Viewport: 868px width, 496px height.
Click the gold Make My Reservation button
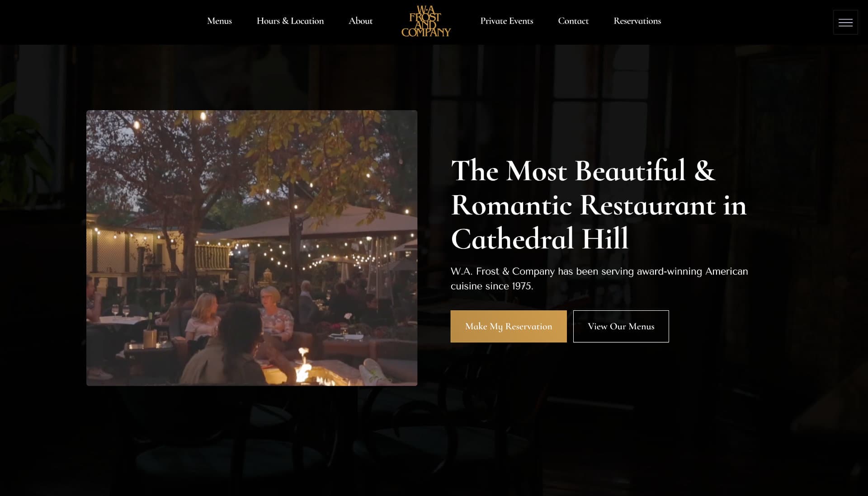[x=509, y=326]
